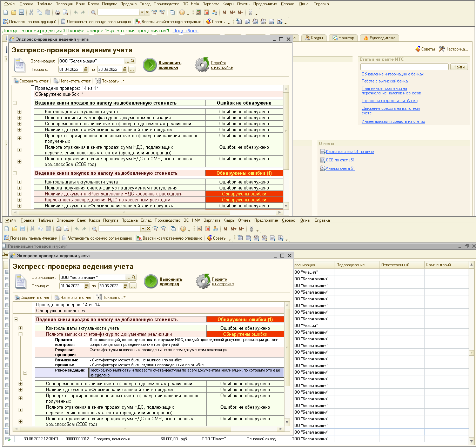Click the Print preview icon in lower window toolbar
Screen dimensions: 476x448
(x=66, y=229)
